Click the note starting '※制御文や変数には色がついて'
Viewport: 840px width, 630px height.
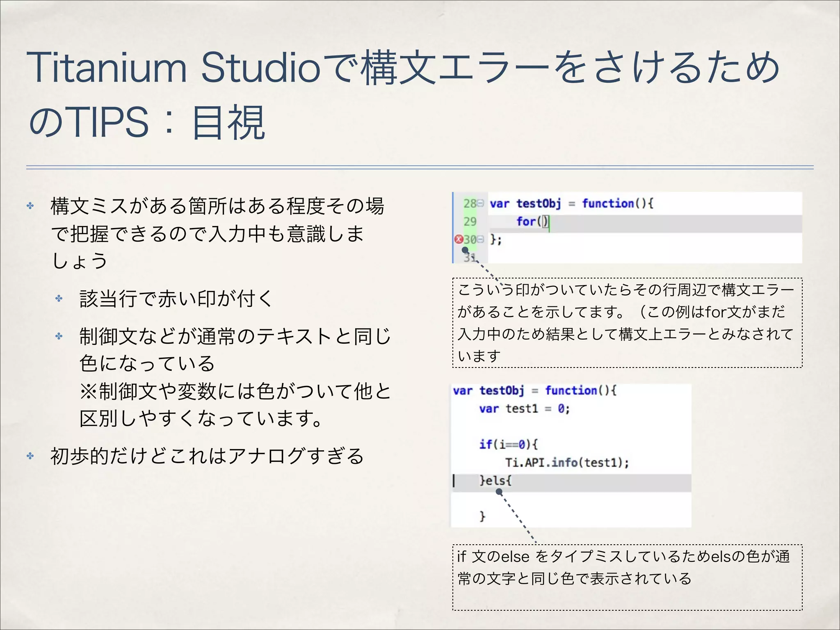[x=235, y=404]
